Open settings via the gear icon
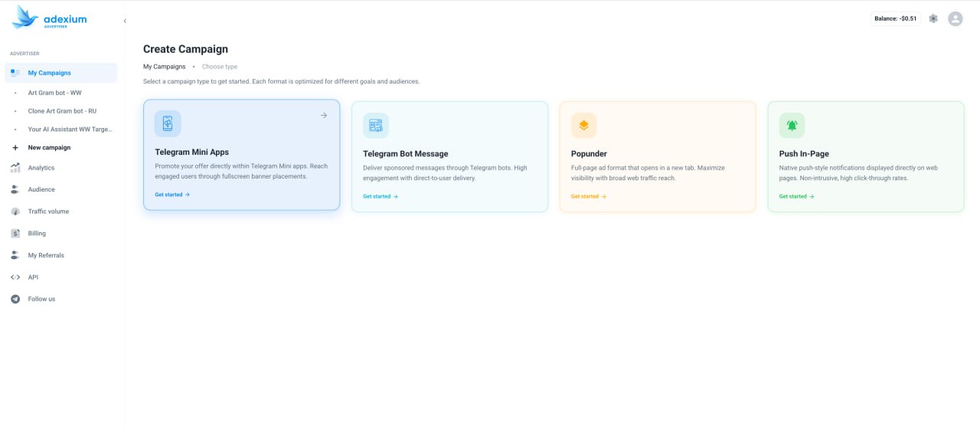This screenshot has height=430, width=980. (933, 18)
